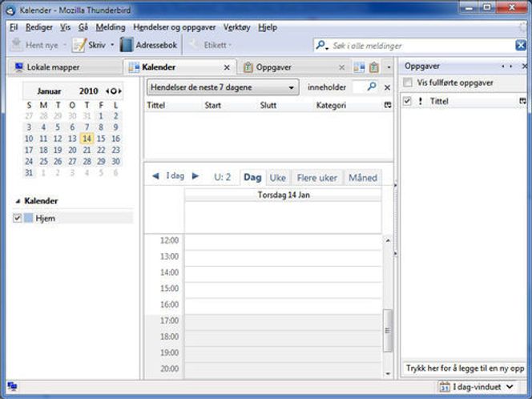This screenshot has width=532, height=399.
Task: Click the 15:00 time slot row
Action: pyautogui.click(x=283, y=290)
